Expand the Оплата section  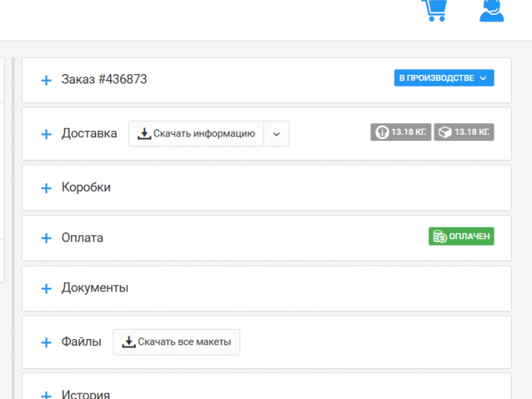[46, 238]
